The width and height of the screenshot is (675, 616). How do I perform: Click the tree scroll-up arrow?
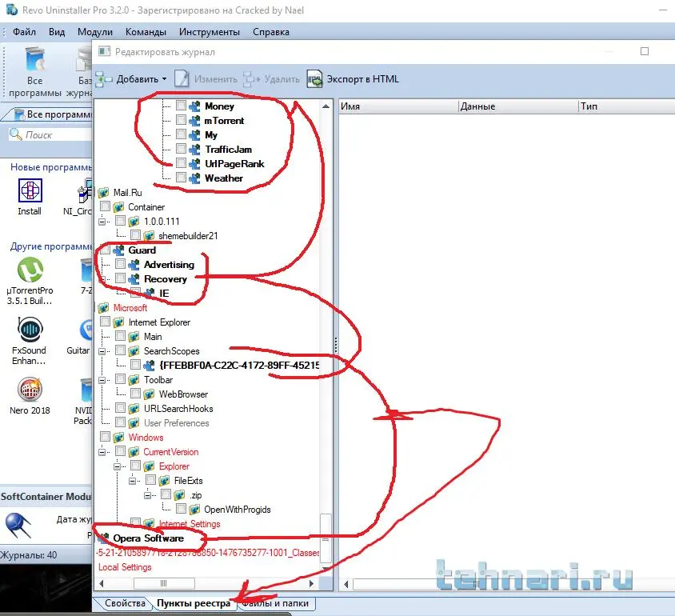click(326, 106)
